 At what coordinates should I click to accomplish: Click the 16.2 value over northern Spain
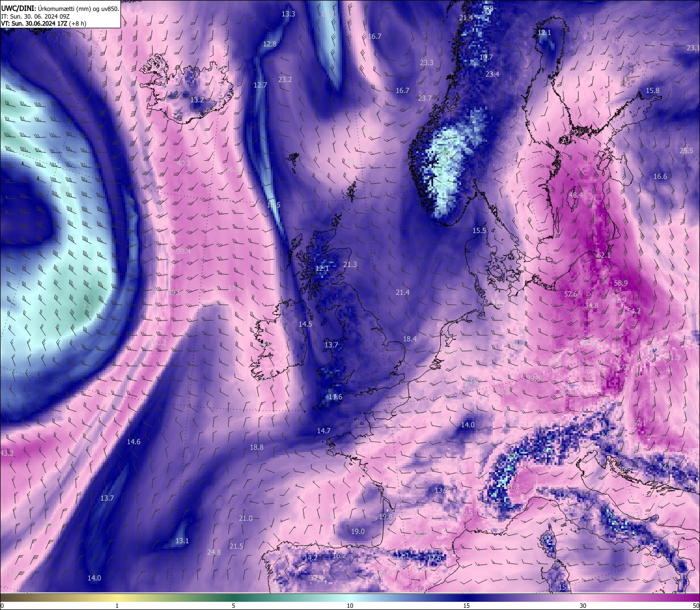[339, 556]
